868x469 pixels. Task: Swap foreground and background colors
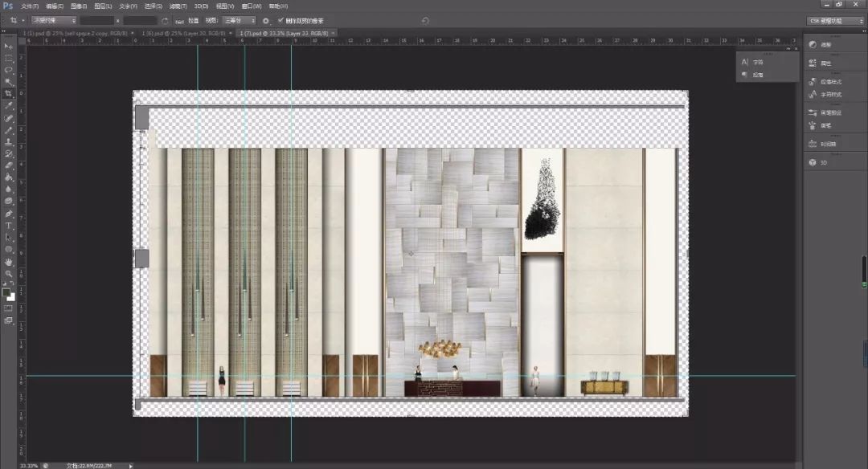[12, 284]
